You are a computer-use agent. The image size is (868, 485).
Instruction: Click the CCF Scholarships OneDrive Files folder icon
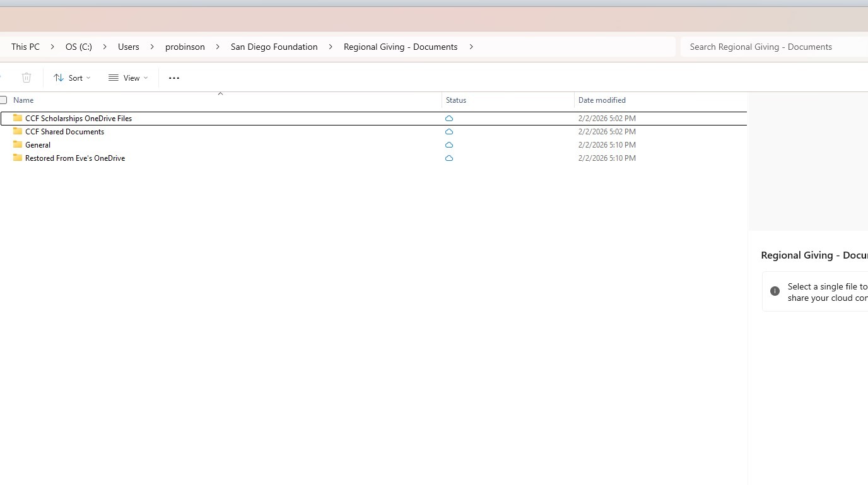pyautogui.click(x=18, y=118)
